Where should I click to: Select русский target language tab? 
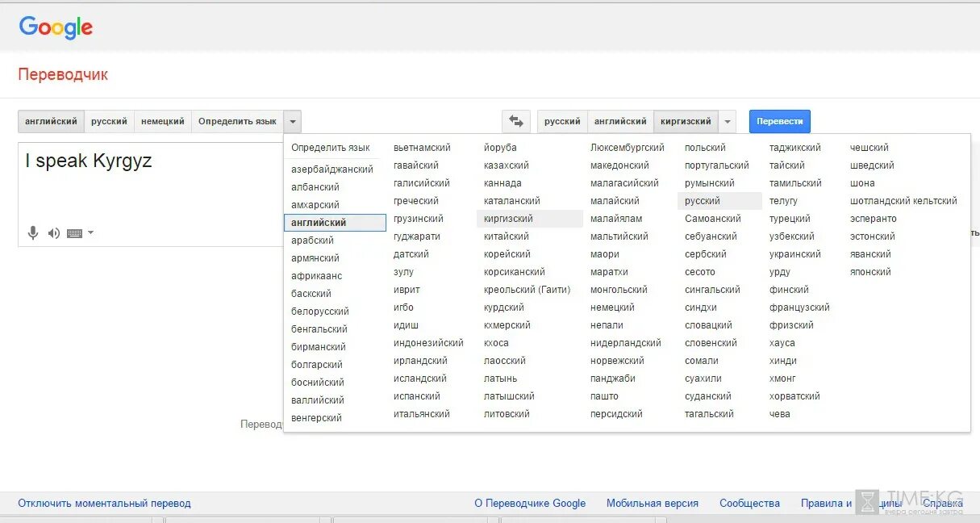(562, 122)
